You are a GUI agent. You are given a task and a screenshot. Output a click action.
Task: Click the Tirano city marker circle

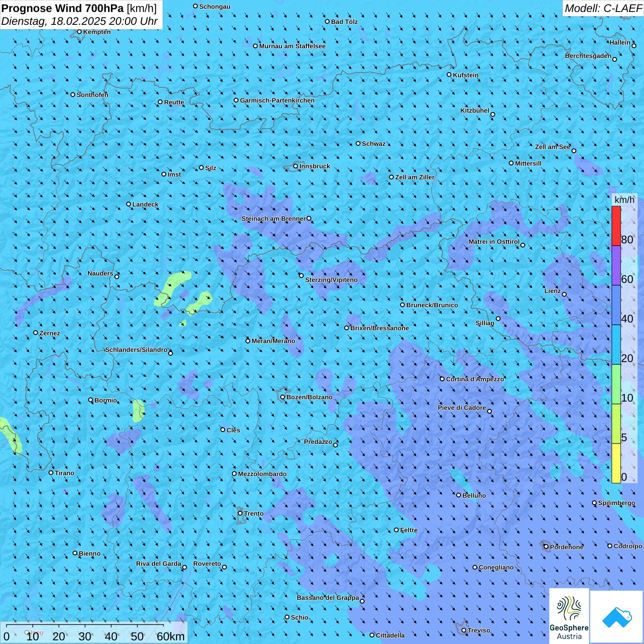point(51,472)
